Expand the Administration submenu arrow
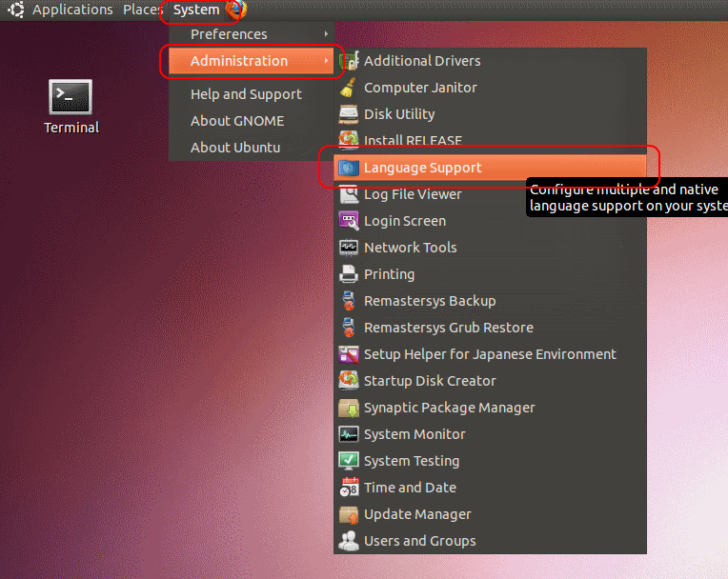 (327, 61)
